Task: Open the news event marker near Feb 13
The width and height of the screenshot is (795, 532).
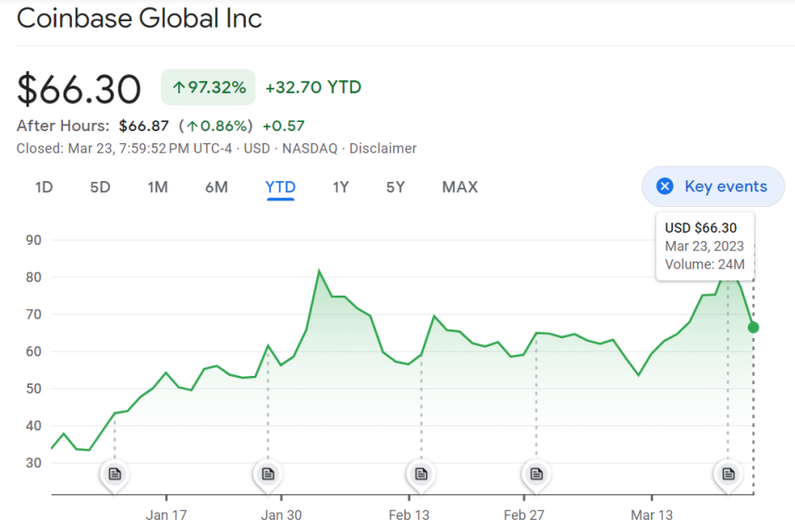Action: click(x=422, y=474)
